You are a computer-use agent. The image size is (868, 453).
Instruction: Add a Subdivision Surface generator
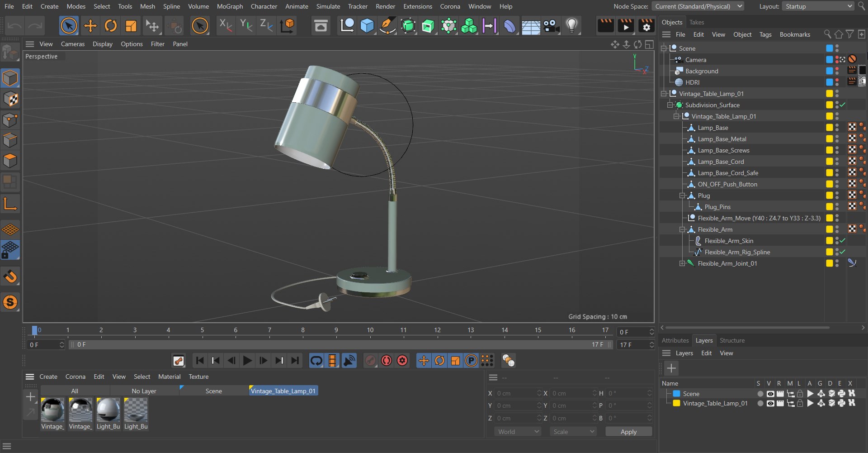pyautogui.click(x=408, y=26)
